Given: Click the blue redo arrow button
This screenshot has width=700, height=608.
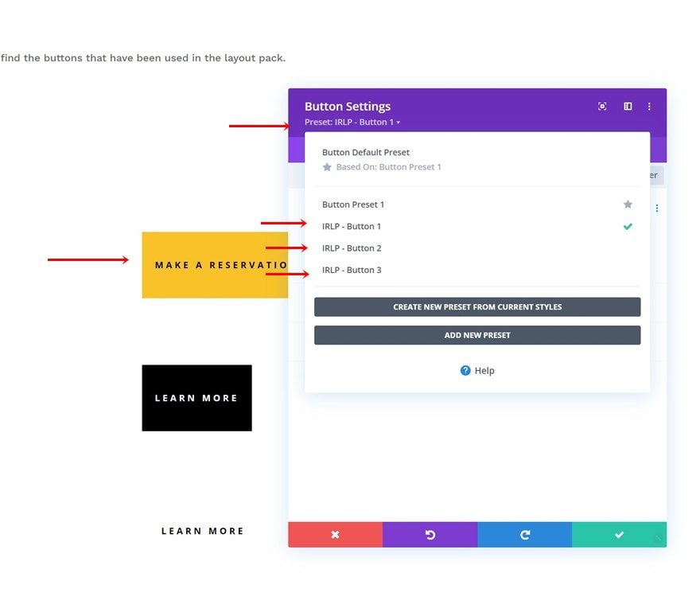Looking at the screenshot, I should point(524,535).
